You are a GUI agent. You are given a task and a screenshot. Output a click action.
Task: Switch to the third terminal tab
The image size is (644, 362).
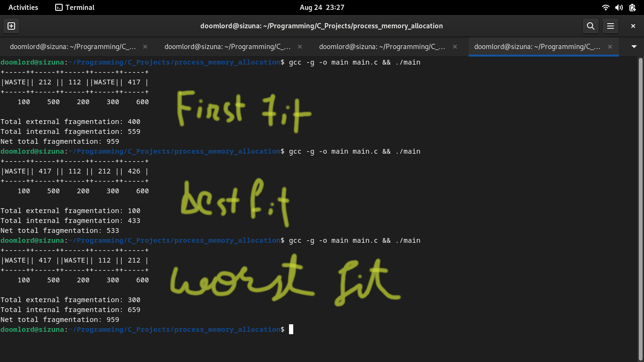(x=382, y=47)
